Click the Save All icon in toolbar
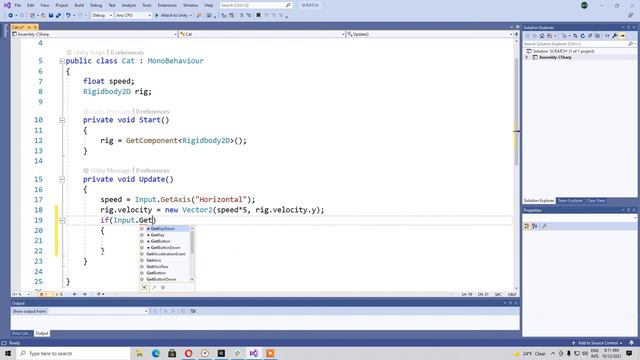Viewport: 640px width, 360px height. [x=58, y=15]
